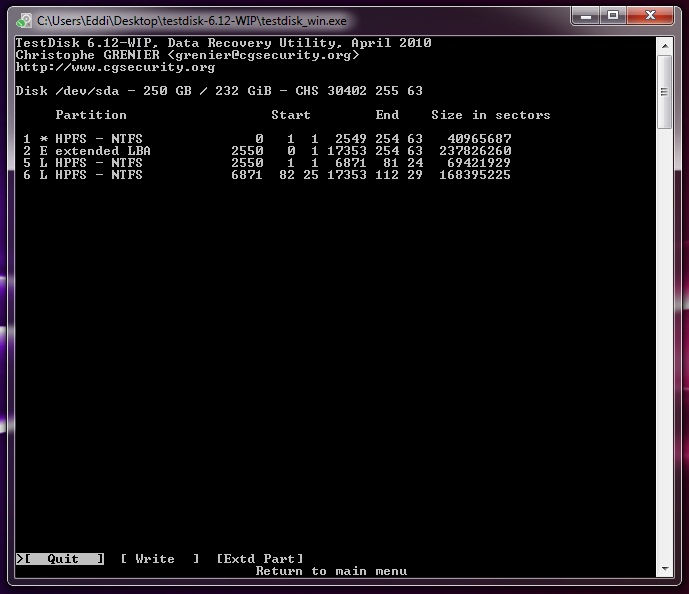Image resolution: width=689 pixels, height=594 pixels.
Task: Click the 'Return to main menu' hint text
Action: click(332, 571)
